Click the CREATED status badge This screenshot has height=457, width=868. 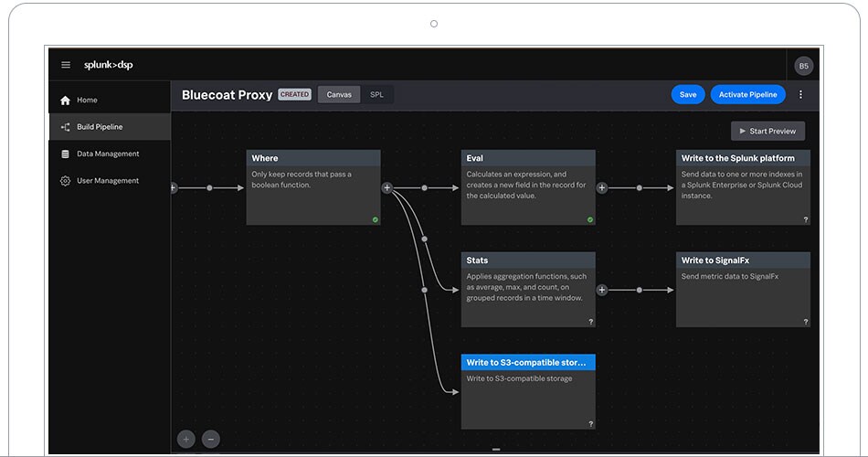[x=294, y=95]
